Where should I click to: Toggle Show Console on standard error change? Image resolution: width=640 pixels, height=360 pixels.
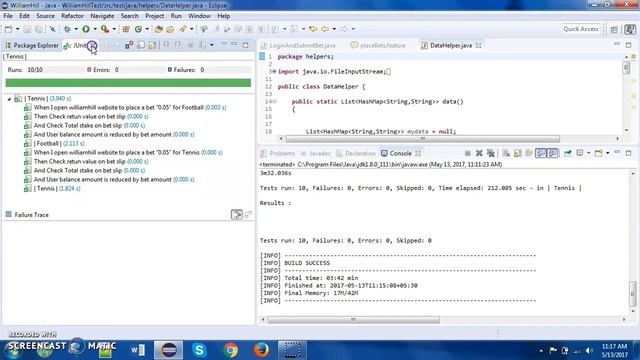[552, 153]
